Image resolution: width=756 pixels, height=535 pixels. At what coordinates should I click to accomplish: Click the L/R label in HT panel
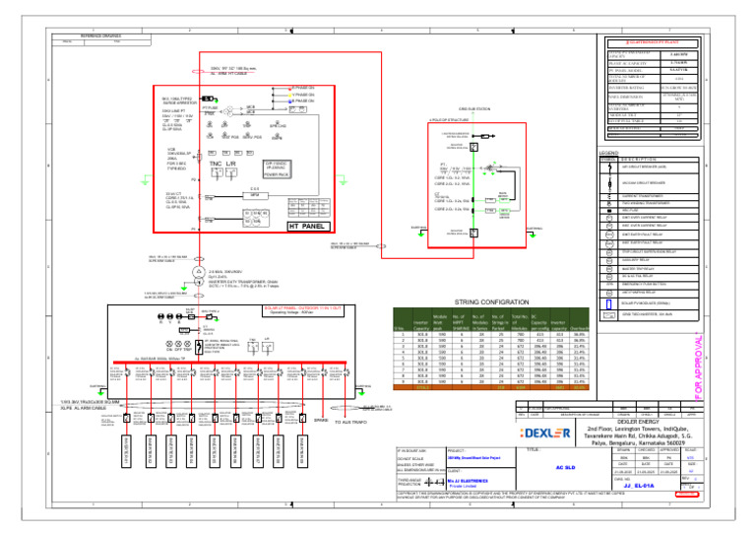point(231,164)
